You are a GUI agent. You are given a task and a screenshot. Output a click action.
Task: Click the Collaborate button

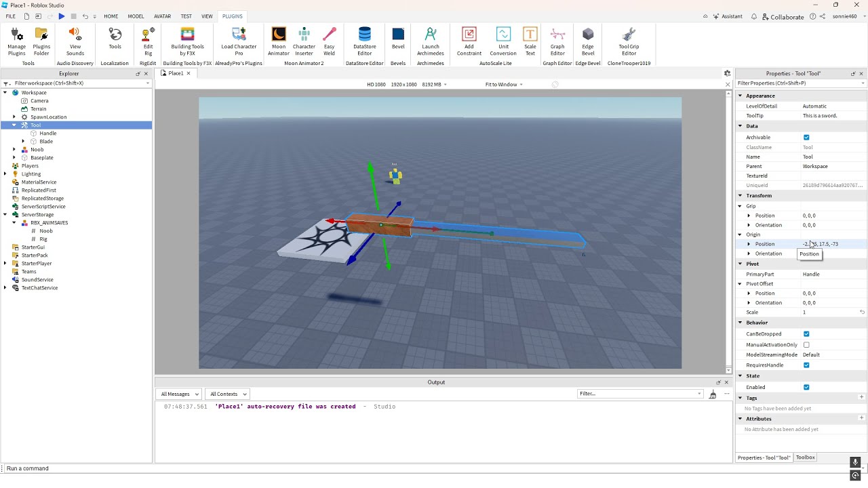[x=783, y=17]
